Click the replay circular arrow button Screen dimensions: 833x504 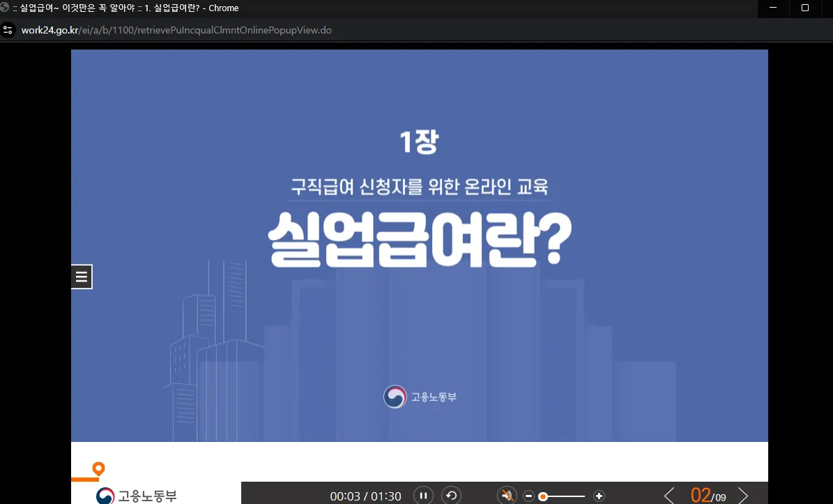pos(451,496)
